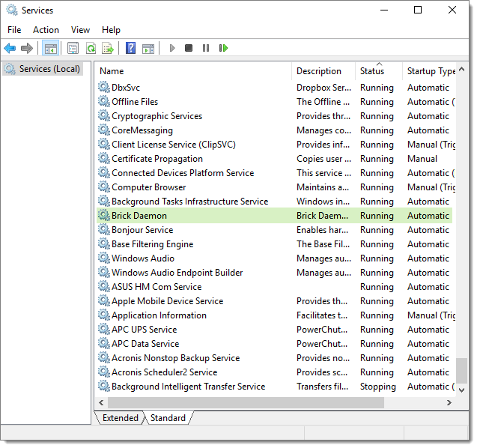Click the Forward arrow toolbar icon
Screen dimensions: 477x448
click(x=27, y=48)
